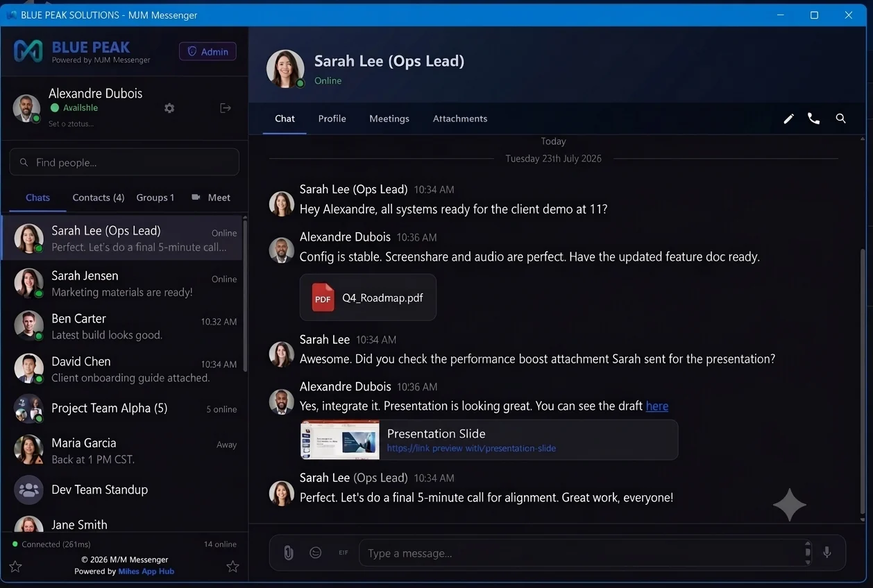Screen dimensions: 873x588
Task: Click 'Connected (261ms)' status text
Action: (56, 544)
